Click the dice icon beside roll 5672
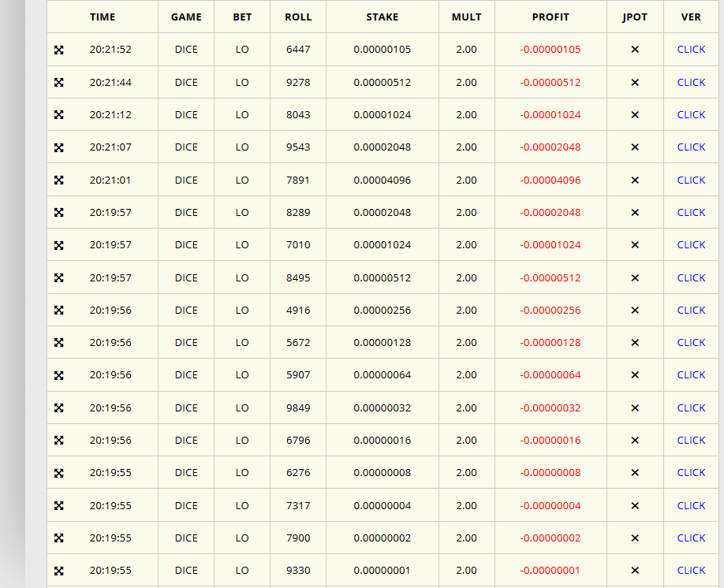 click(58, 342)
